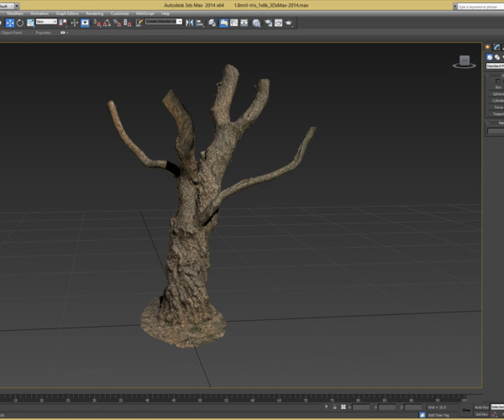
Task: Toggle the Auto Key button
Action: [481, 407]
